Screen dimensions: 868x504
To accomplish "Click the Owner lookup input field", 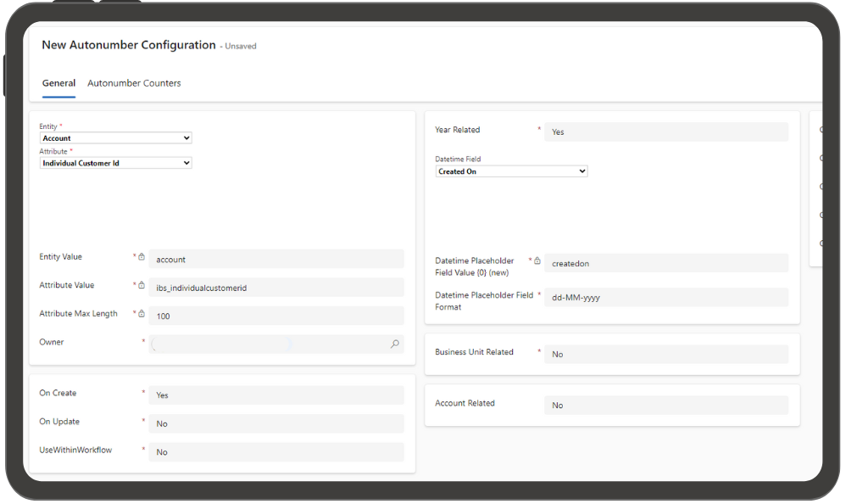I will 269,344.
